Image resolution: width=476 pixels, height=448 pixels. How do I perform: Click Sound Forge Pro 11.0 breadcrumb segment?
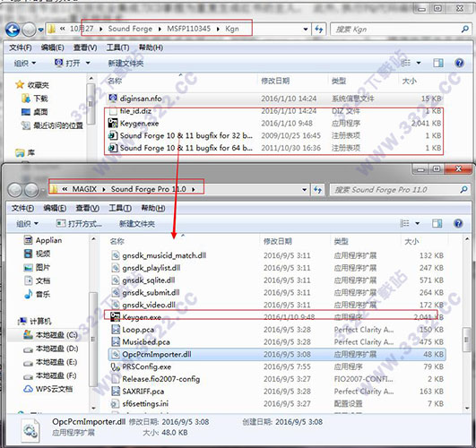[148, 189]
